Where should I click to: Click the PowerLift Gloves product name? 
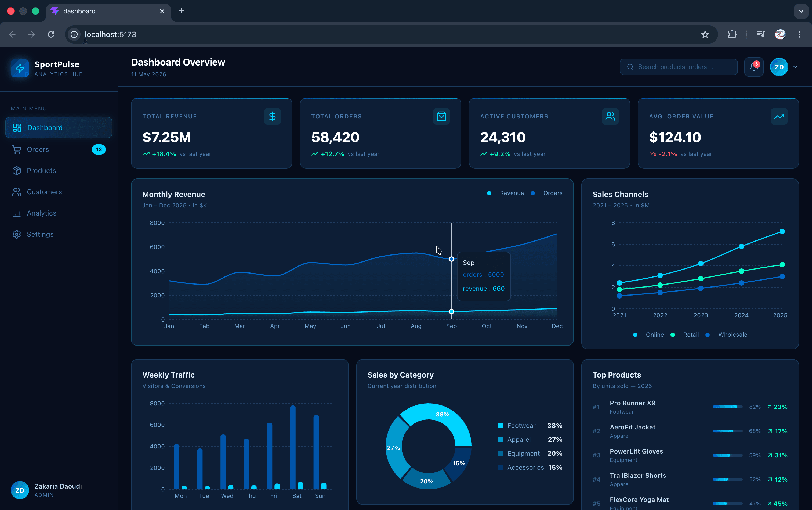coord(636,451)
